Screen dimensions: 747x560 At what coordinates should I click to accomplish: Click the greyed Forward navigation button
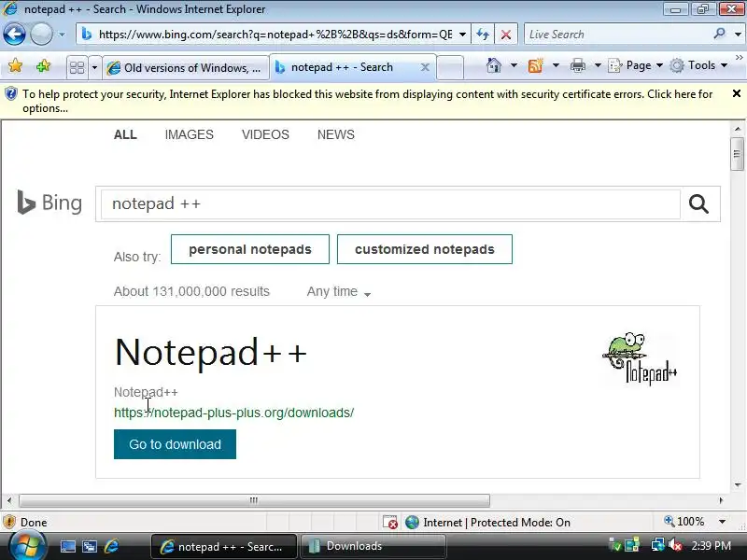point(41,35)
